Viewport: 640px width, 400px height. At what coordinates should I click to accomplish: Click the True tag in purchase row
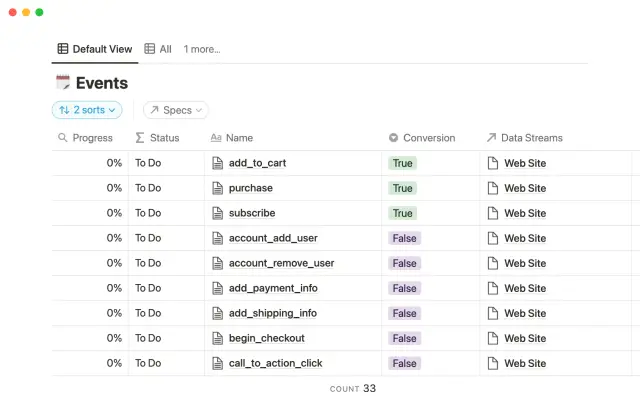(402, 188)
